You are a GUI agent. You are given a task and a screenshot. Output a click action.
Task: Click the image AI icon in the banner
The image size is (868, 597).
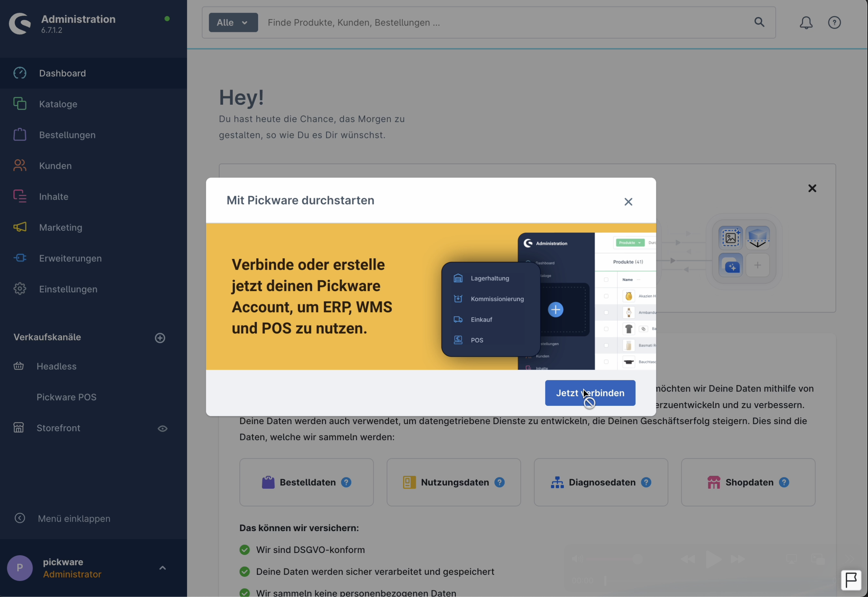[x=730, y=238]
